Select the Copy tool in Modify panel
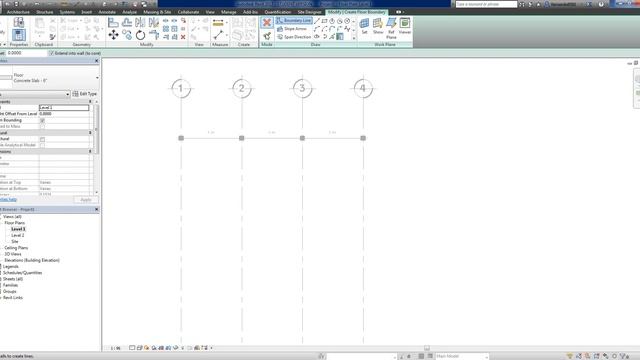 click(x=127, y=35)
